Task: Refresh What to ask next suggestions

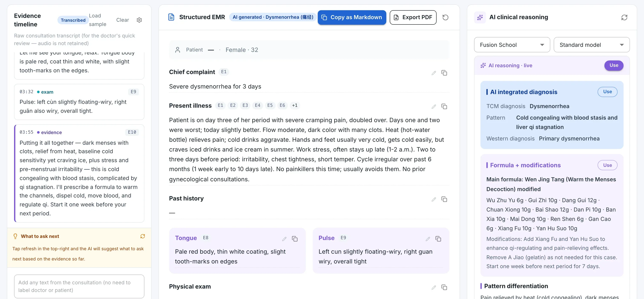Action: (x=142, y=236)
